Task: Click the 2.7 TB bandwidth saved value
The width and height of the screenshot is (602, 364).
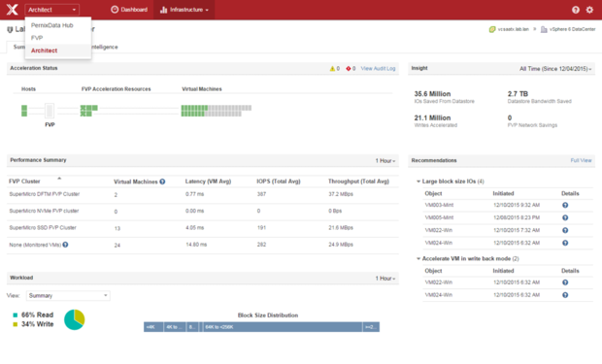Action: [518, 94]
